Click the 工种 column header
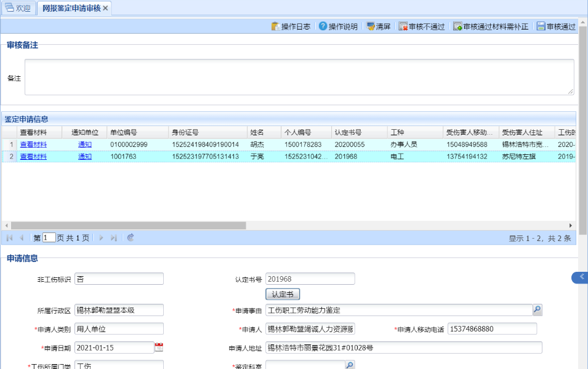Screen dimensions: 588x369 point(415,132)
